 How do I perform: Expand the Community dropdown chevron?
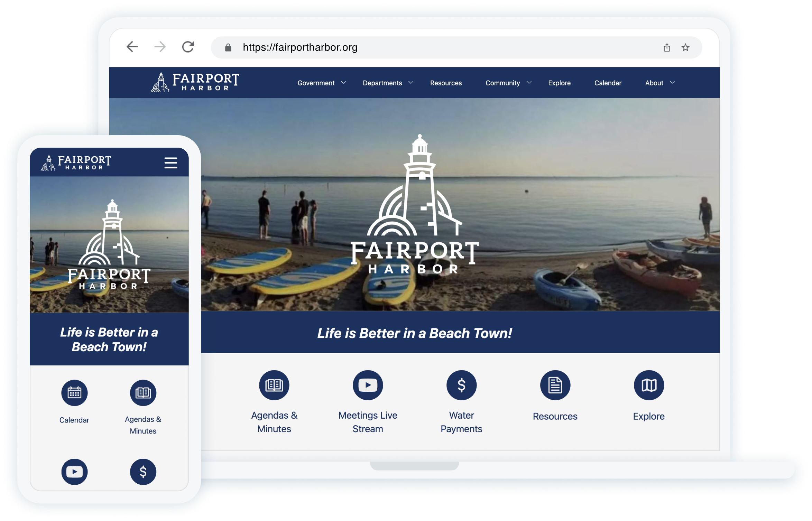[x=529, y=83]
